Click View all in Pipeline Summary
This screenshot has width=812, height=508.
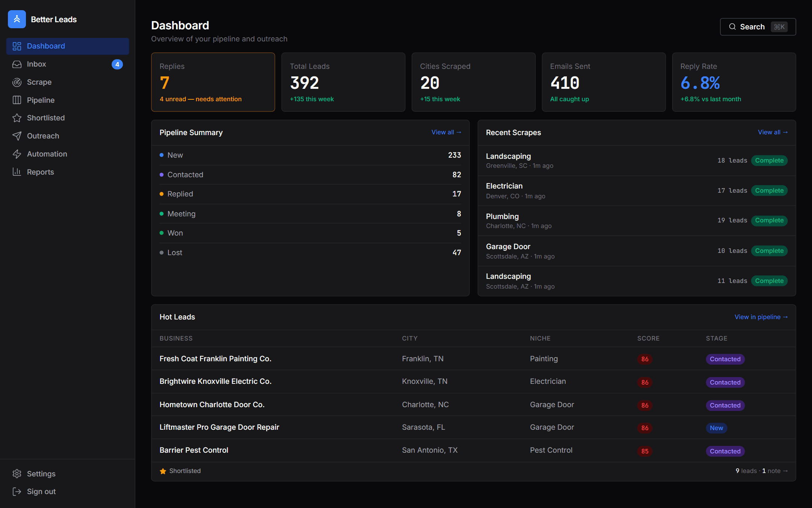click(446, 132)
